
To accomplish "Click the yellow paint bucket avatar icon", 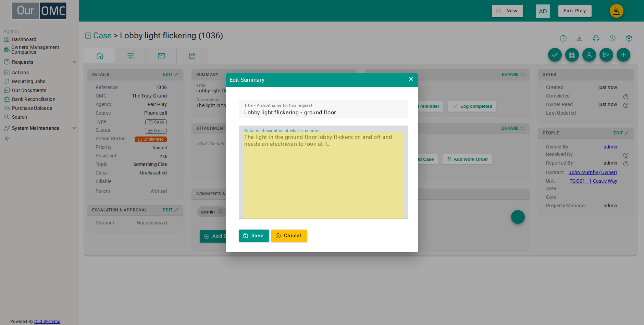I will pyautogui.click(x=617, y=11).
